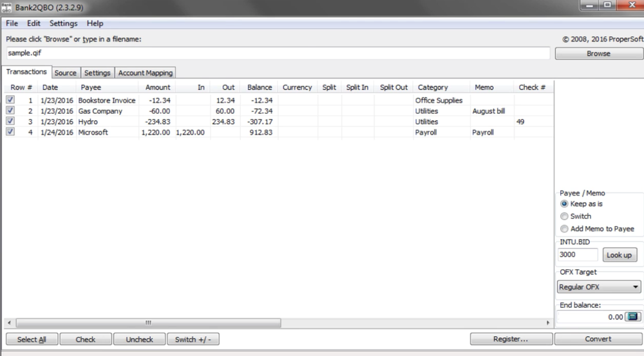Click the Uncheck button
The width and height of the screenshot is (644, 356).
[x=139, y=339]
